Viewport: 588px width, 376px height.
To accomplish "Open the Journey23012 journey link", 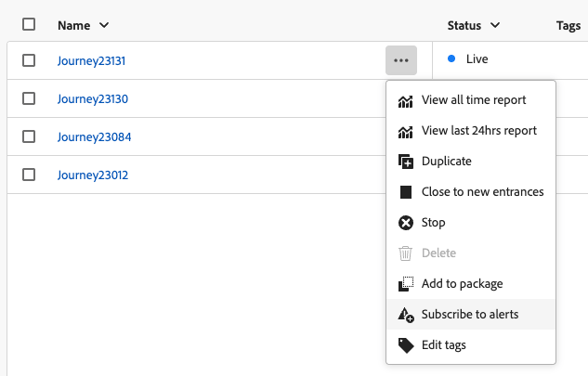I will (x=92, y=175).
